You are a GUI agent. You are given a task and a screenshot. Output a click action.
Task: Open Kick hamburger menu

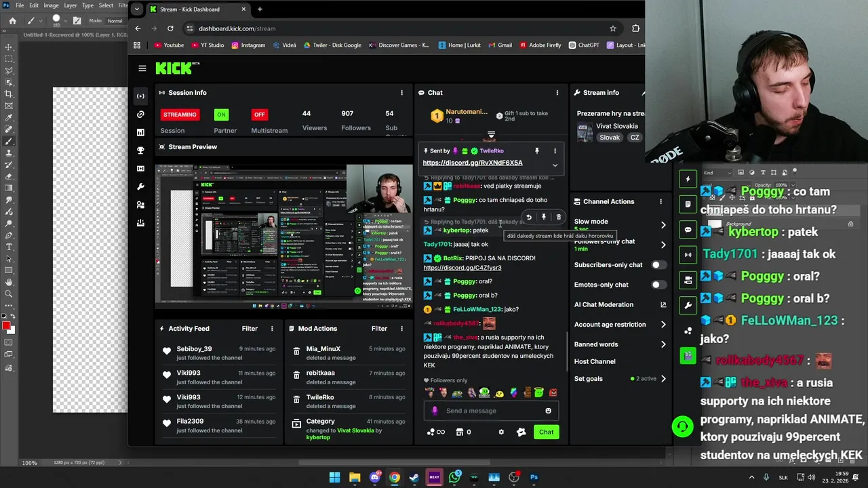142,68
